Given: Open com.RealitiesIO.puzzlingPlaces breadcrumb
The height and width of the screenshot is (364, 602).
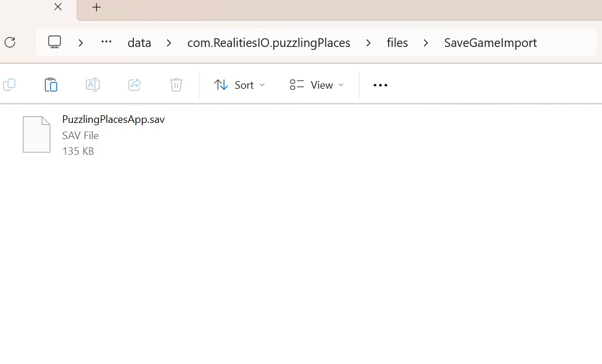Looking at the screenshot, I should (269, 42).
